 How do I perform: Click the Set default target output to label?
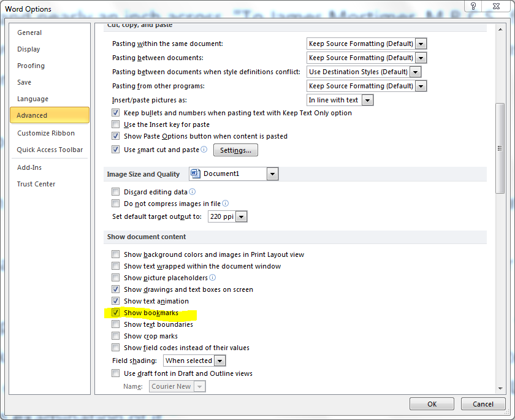point(157,216)
